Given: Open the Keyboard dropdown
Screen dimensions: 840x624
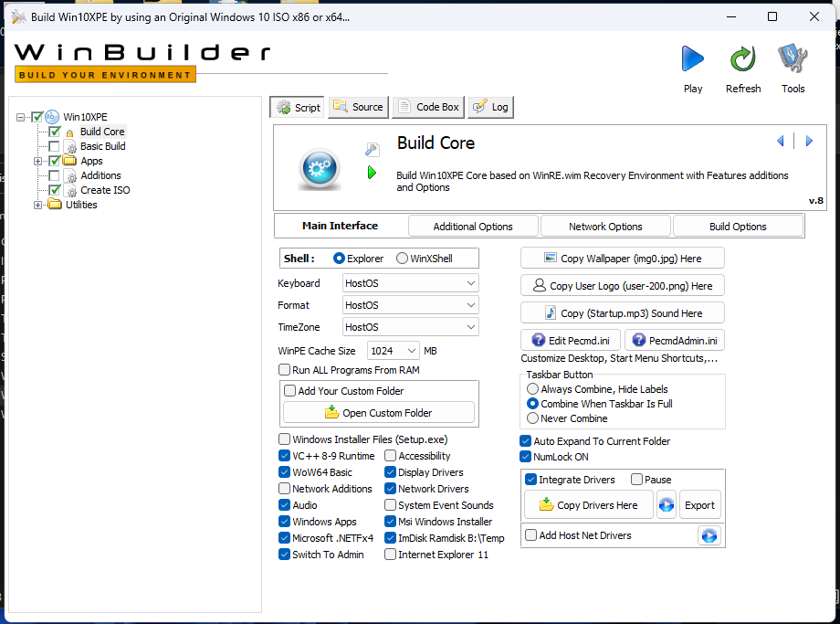Looking at the screenshot, I should point(410,283).
